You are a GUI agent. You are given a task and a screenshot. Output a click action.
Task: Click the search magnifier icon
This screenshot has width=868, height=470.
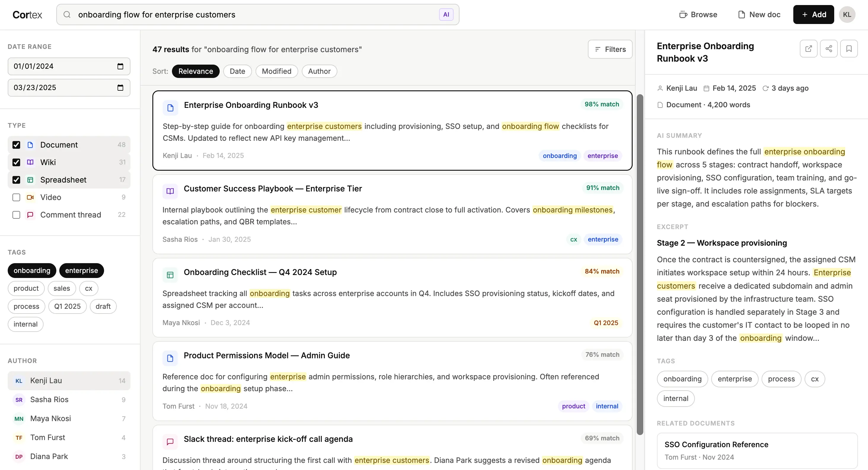[67, 15]
